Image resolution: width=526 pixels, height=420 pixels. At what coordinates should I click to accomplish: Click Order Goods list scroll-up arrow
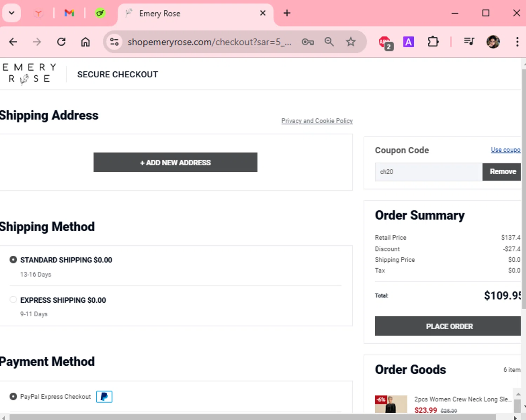(518, 394)
